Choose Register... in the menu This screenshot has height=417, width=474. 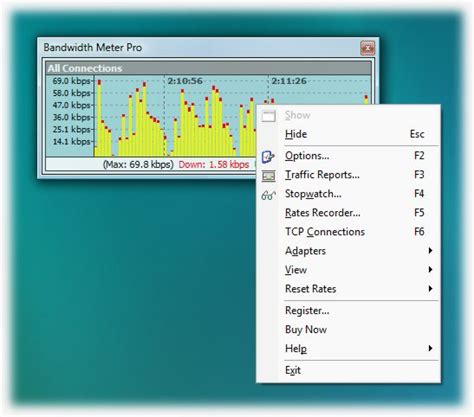point(348,311)
